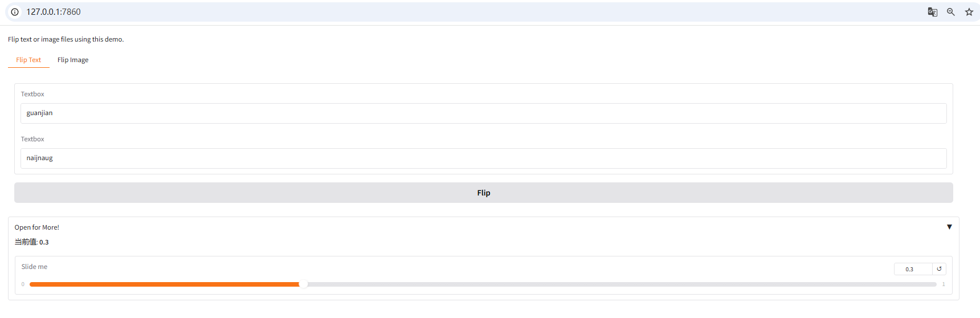Click the zoom magnifier icon in address bar
The image size is (980, 318).
coord(950,12)
